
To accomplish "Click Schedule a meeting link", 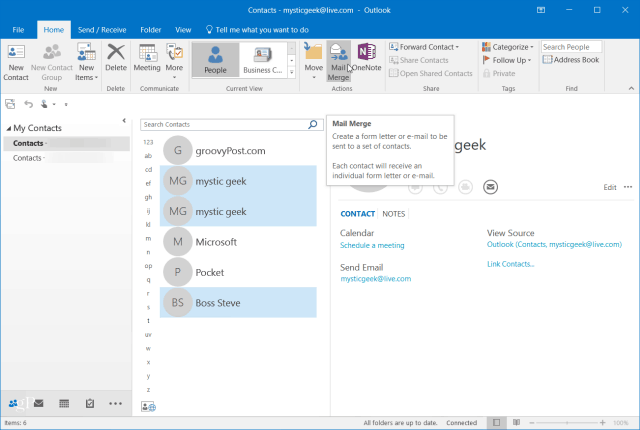I will click(372, 245).
